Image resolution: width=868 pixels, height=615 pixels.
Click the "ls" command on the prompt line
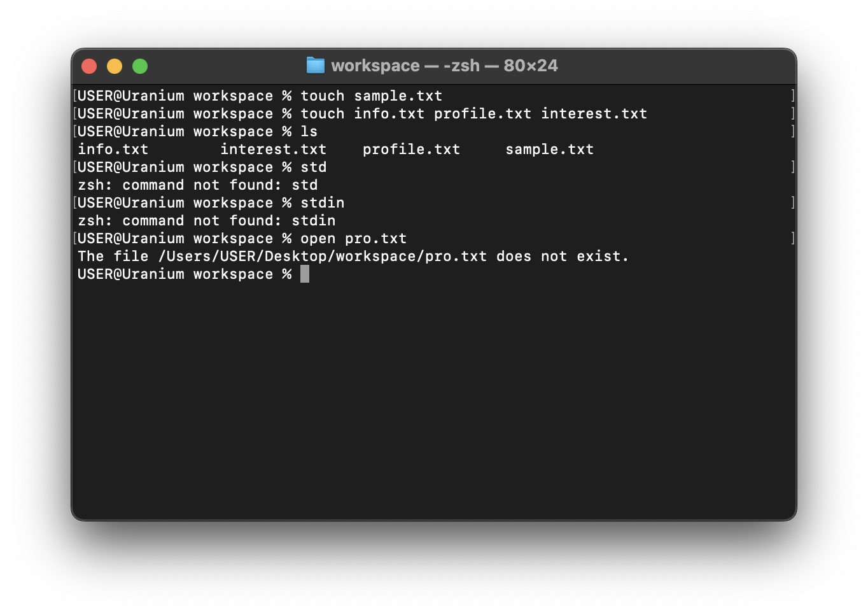tap(309, 132)
